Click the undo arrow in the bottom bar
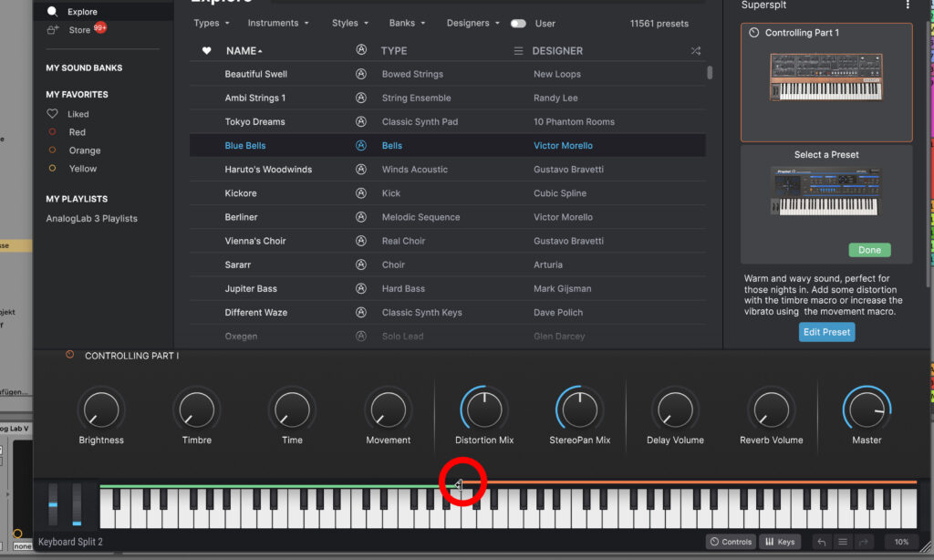The image size is (934, 560). coord(822,542)
